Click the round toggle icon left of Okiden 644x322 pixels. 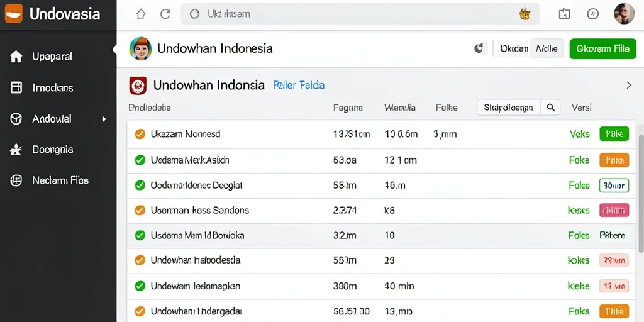(479, 48)
